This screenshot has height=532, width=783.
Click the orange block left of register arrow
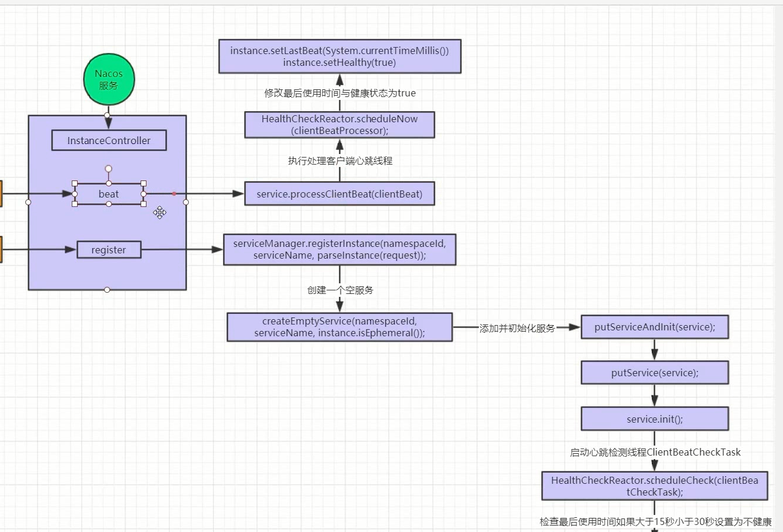[x=1, y=249]
